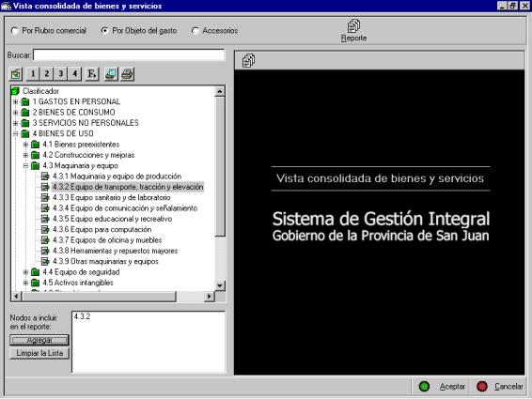The height and width of the screenshot is (399, 532).
Task: Click the Reporte icon at top
Action: click(353, 25)
